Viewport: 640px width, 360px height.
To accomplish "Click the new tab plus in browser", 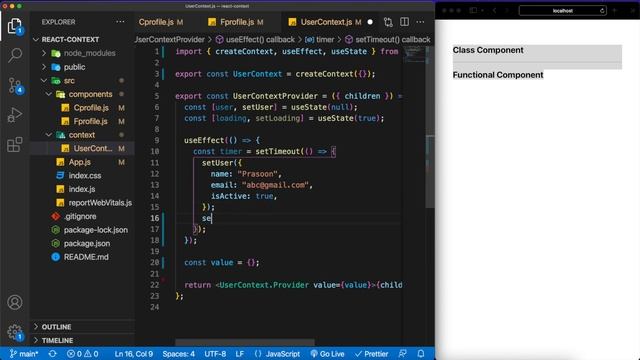I will click(615, 11).
